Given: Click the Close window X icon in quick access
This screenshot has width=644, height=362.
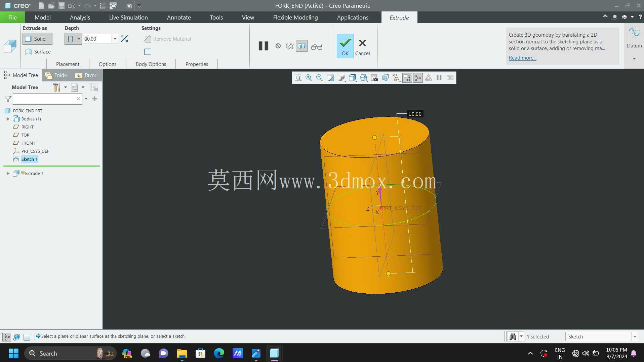Looking at the screenshot, I should click(129, 6).
